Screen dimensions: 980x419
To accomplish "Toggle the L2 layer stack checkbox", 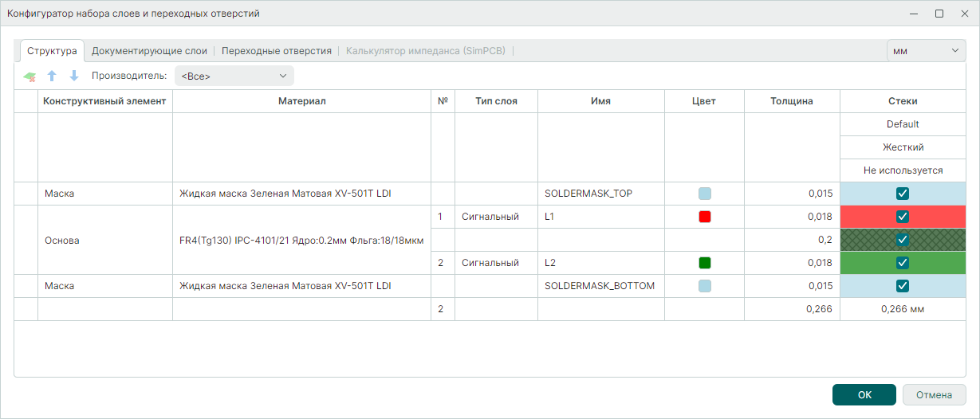I will [902, 263].
